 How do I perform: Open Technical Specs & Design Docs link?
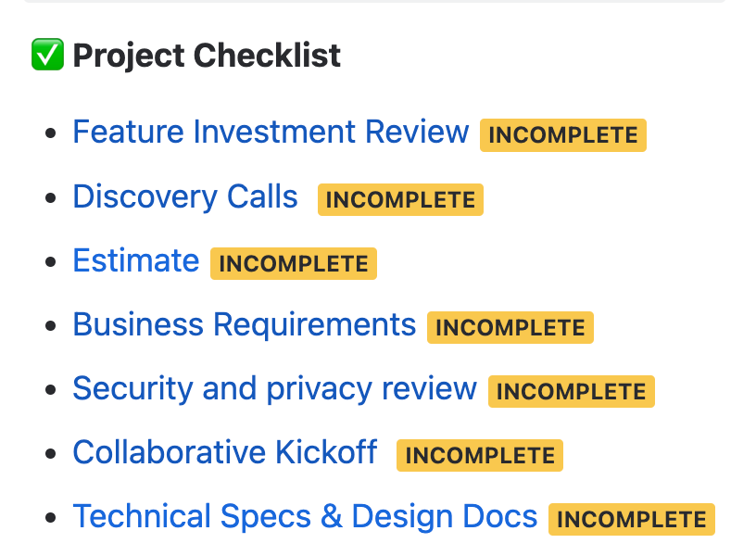coord(305,517)
